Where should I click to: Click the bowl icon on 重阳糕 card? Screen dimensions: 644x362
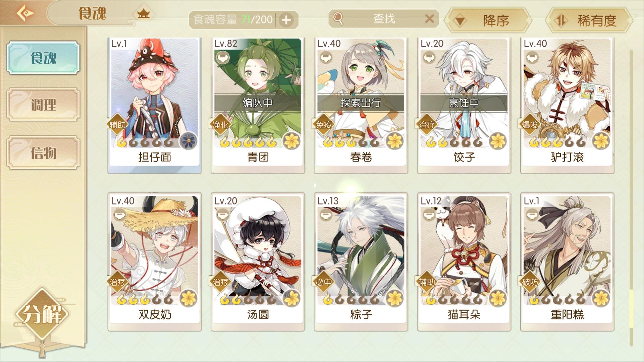(x=532, y=215)
